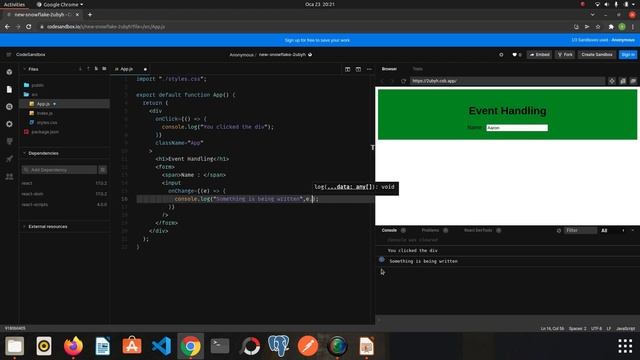
Task: Open the editor more options ellipsis
Action: tap(369, 69)
